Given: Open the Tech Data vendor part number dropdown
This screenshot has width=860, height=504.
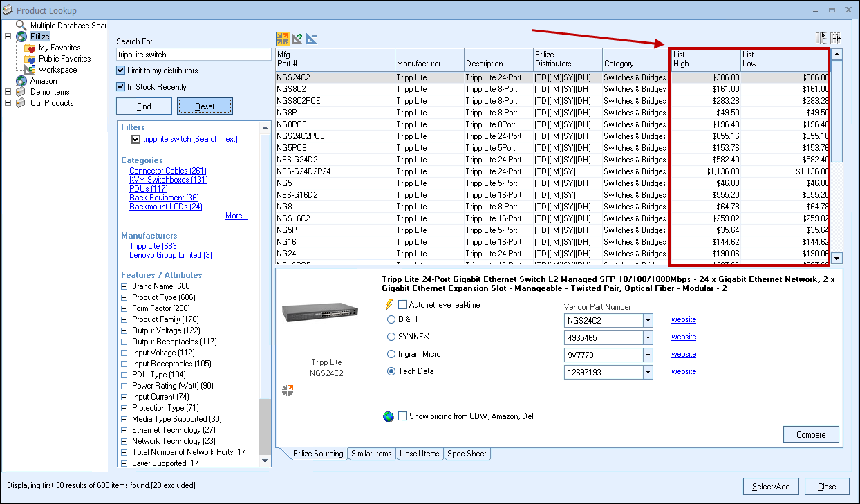Looking at the screenshot, I should coord(647,372).
